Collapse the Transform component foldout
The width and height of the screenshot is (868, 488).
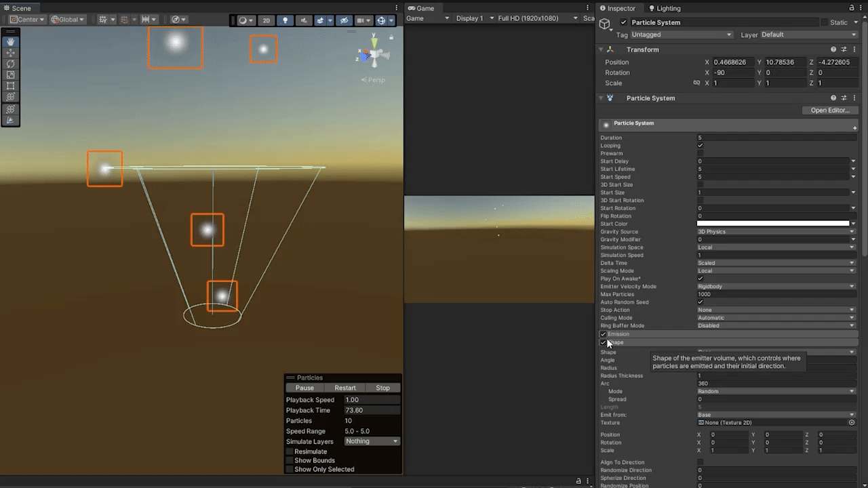[601, 49]
